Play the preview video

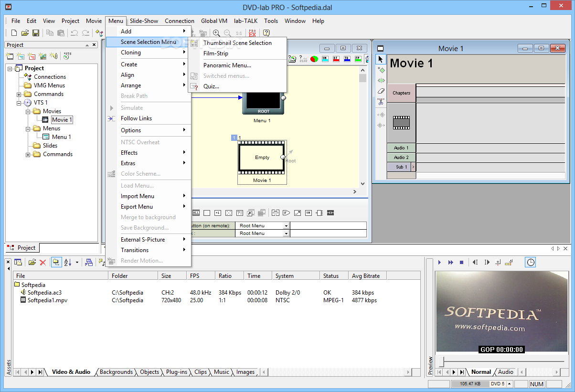point(439,262)
